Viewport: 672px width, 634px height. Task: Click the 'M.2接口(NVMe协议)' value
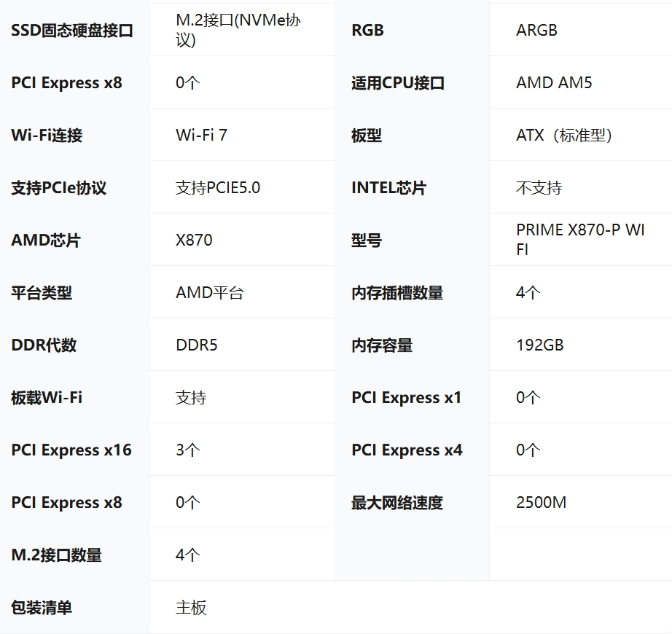[238, 30]
